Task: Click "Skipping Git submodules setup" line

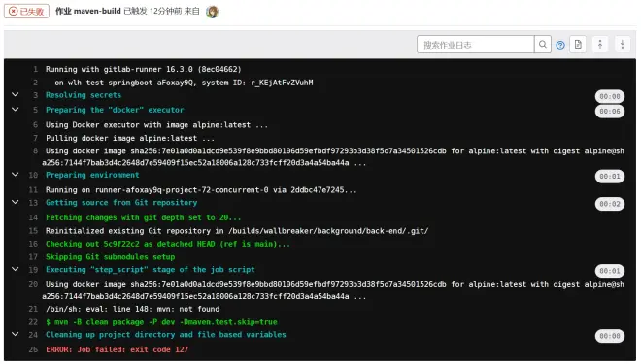Action: pyautogui.click(x=111, y=257)
